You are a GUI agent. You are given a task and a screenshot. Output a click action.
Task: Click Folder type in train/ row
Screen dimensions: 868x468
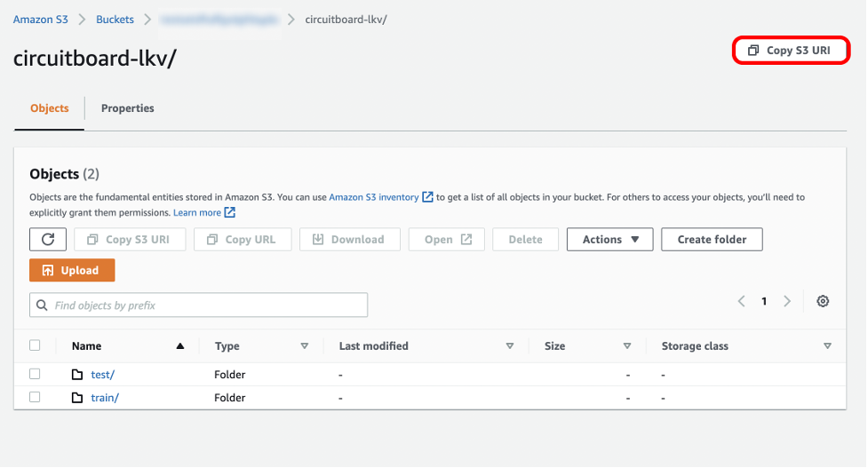230,398
